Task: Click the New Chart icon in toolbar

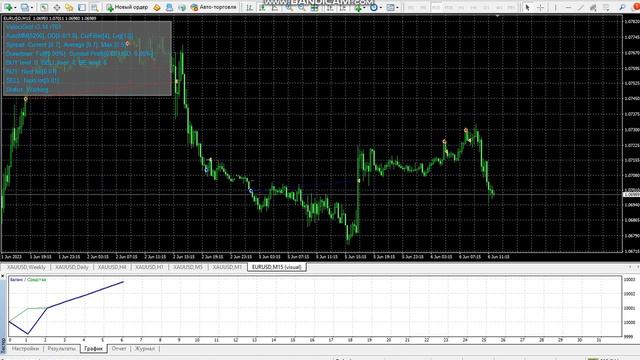Action: click(x=8, y=7)
